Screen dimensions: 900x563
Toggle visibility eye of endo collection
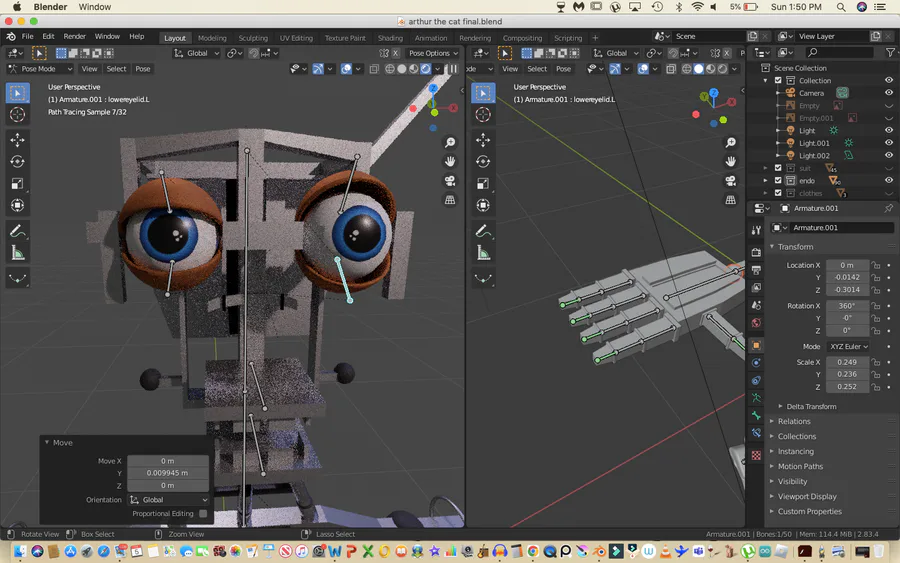[x=889, y=180]
